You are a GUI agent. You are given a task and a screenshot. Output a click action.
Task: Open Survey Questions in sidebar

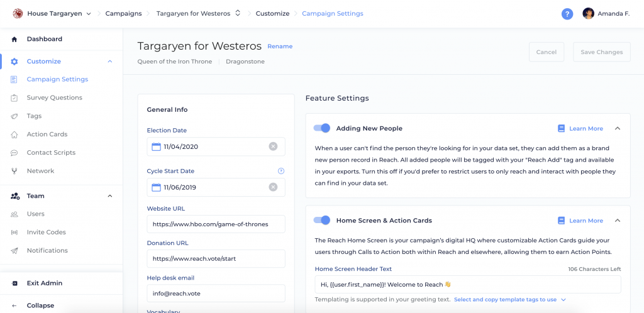click(54, 97)
